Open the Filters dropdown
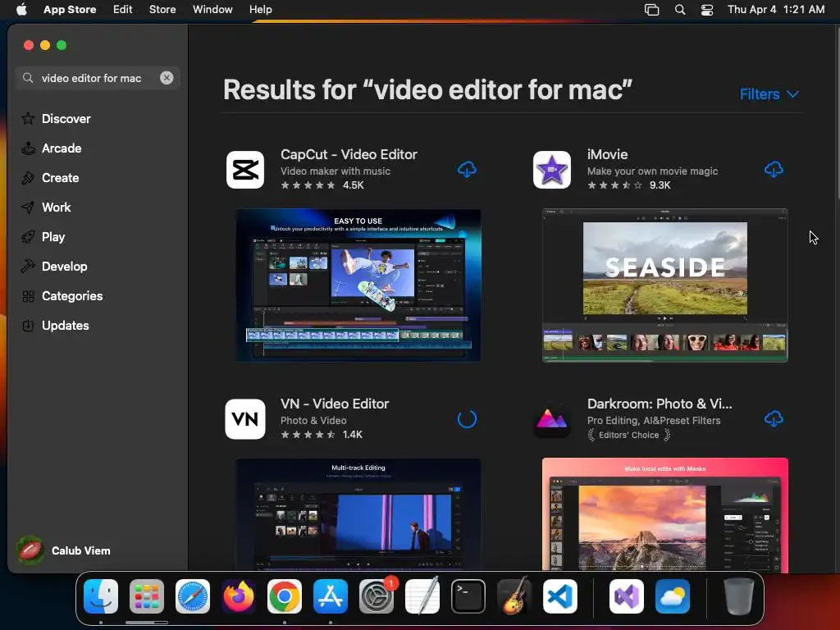 tap(769, 94)
